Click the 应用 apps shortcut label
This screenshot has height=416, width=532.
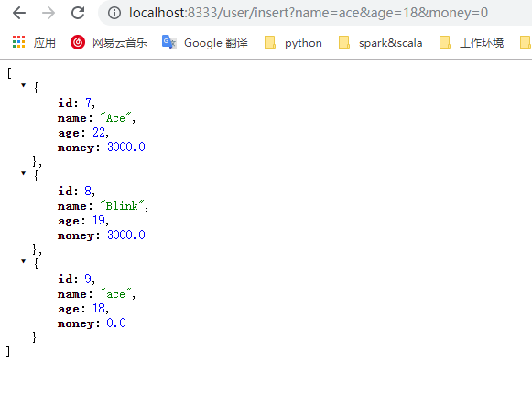pyautogui.click(x=45, y=43)
